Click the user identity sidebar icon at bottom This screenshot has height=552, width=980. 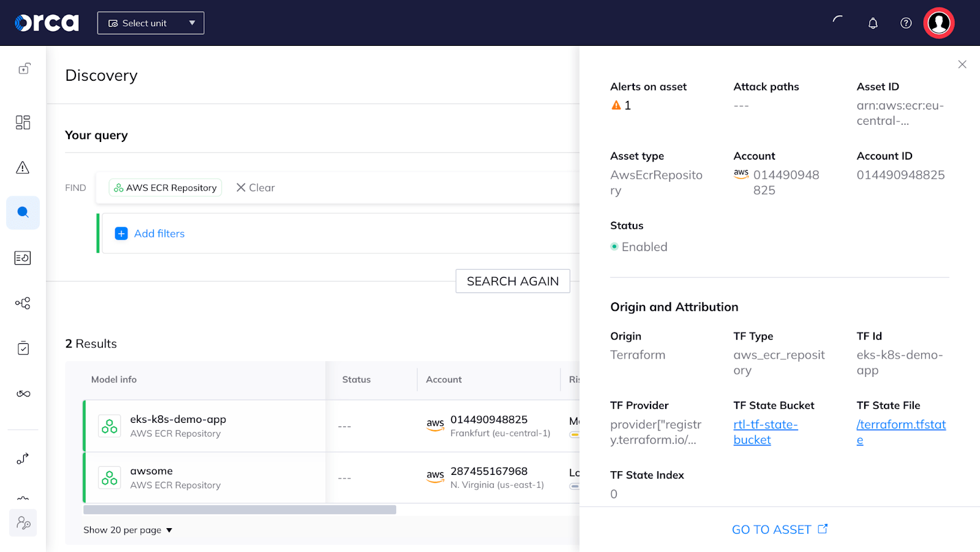pyautogui.click(x=23, y=522)
